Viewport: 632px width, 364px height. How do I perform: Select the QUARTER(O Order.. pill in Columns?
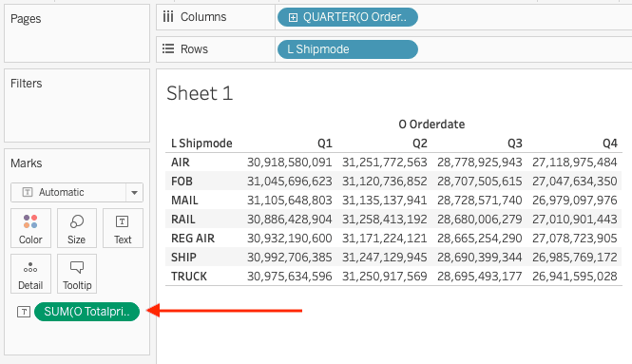coord(348,17)
